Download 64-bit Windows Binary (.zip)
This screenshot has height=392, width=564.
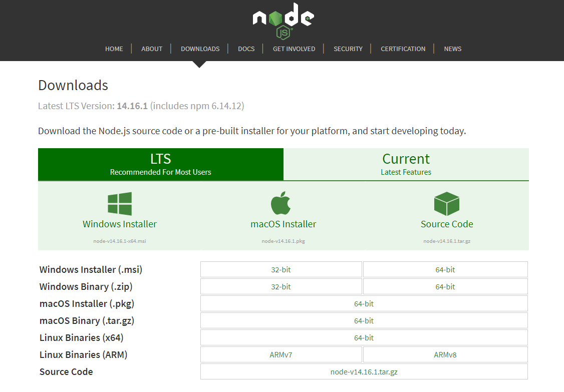(445, 287)
